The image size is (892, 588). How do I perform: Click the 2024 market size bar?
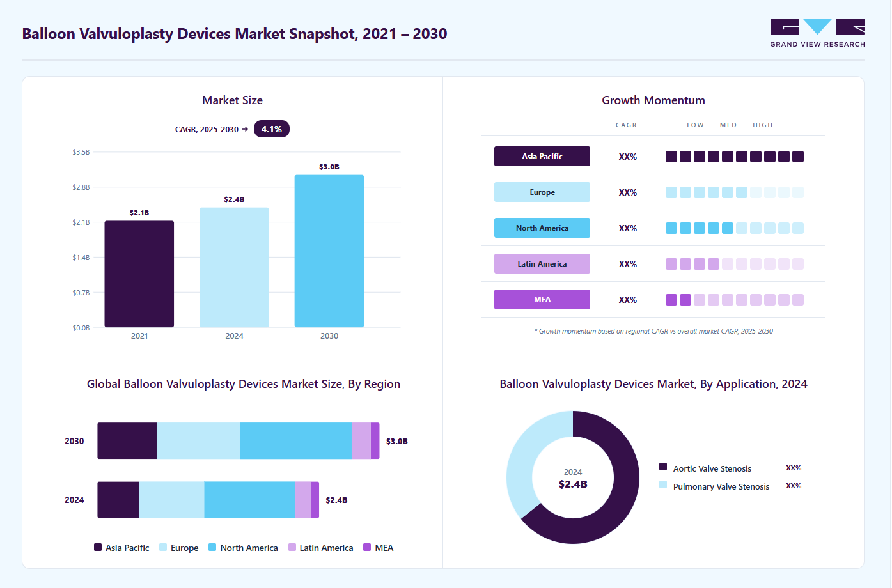234,267
